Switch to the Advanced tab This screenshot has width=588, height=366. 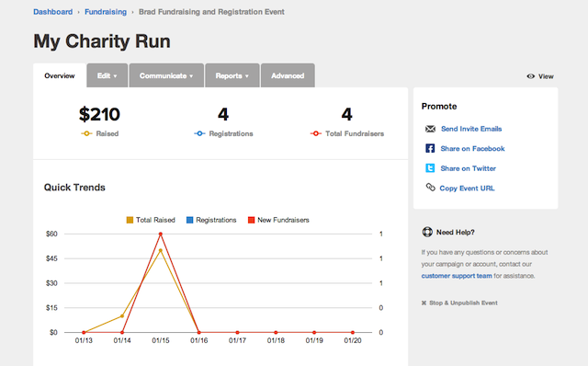click(288, 75)
